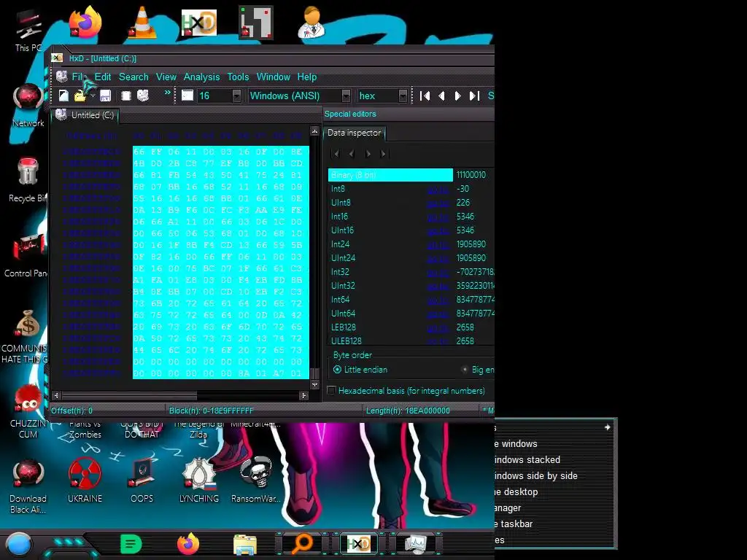Select the doctor figure desktop icon
Image resolution: width=747 pixels, height=560 pixels.
[x=311, y=23]
